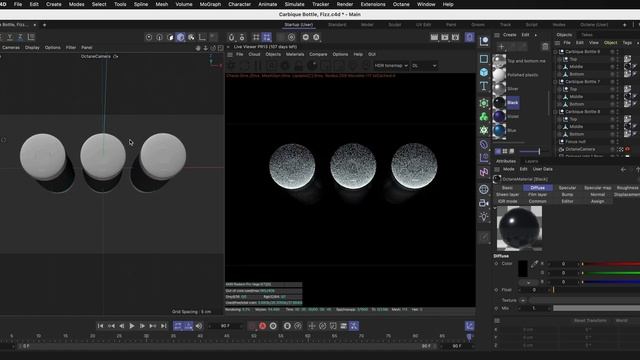Image resolution: width=640 pixels, height=360 pixels.
Task: Jump to the timeline end
Action: [164, 326]
